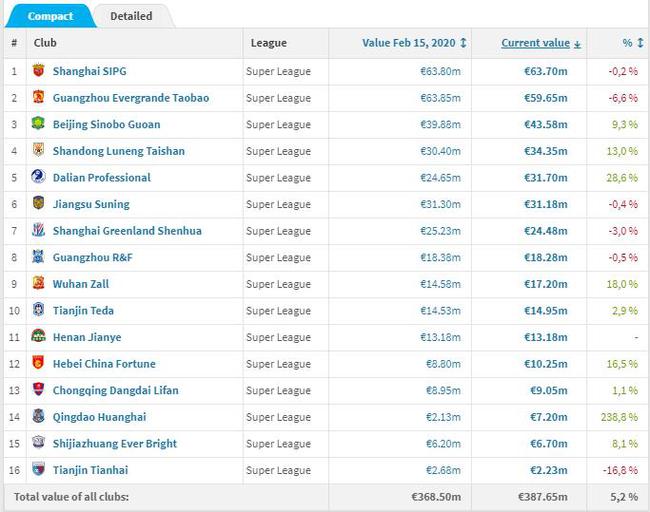Switch to the Detailed tab
Viewport: 650px width, 512px height.
[131, 16]
